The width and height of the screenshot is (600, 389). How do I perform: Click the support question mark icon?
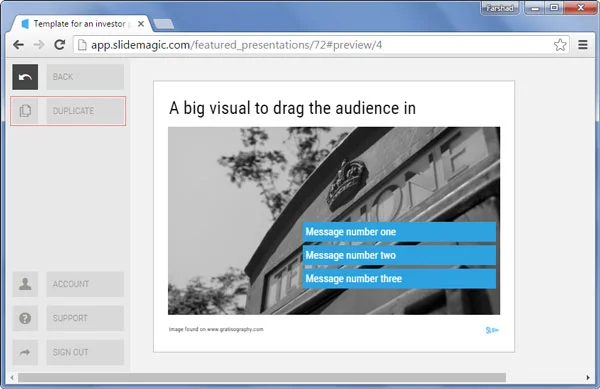tap(25, 318)
